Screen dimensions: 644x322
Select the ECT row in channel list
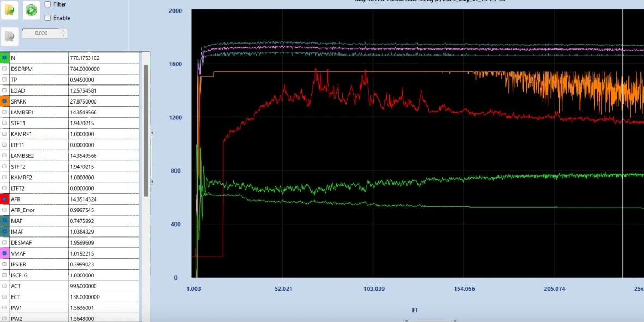tap(70, 297)
